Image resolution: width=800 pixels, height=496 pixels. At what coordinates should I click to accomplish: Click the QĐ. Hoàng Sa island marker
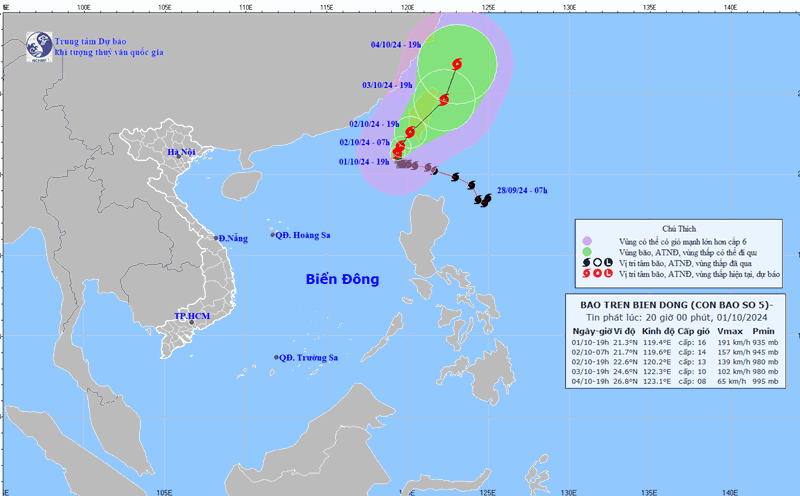point(272,235)
